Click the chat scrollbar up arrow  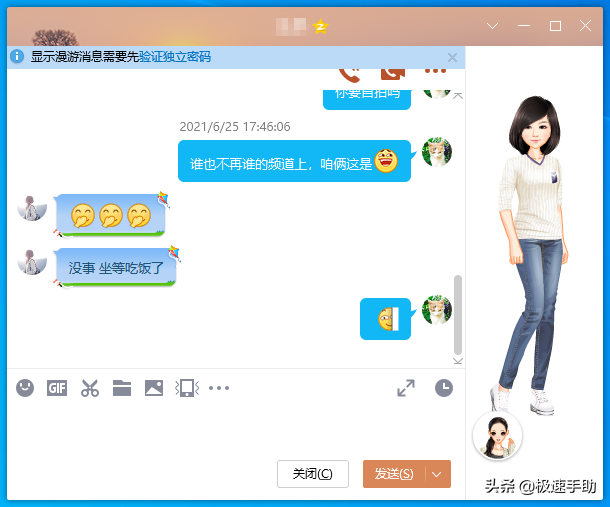coord(458,95)
